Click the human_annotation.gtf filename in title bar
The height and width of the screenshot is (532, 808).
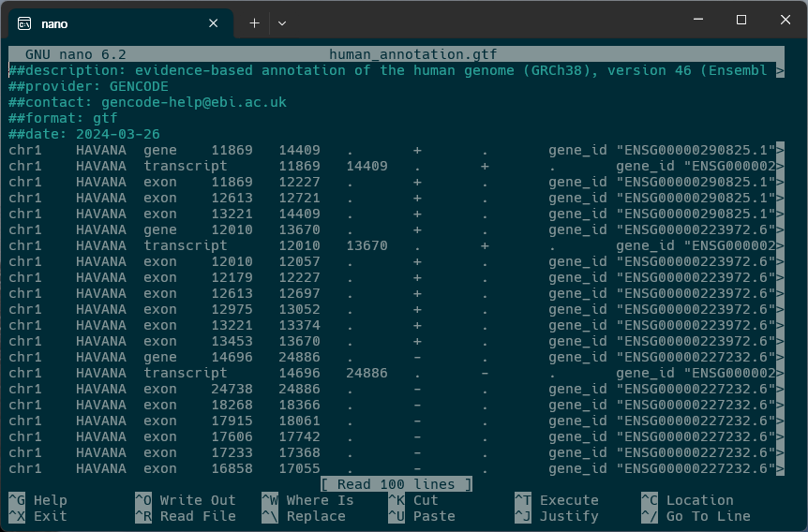413,54
